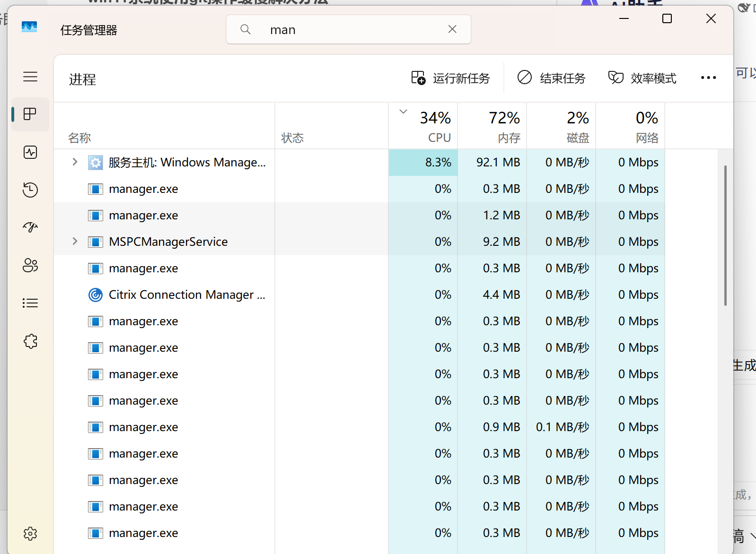Click the MSPCManagerService process icon

[96, 242]
